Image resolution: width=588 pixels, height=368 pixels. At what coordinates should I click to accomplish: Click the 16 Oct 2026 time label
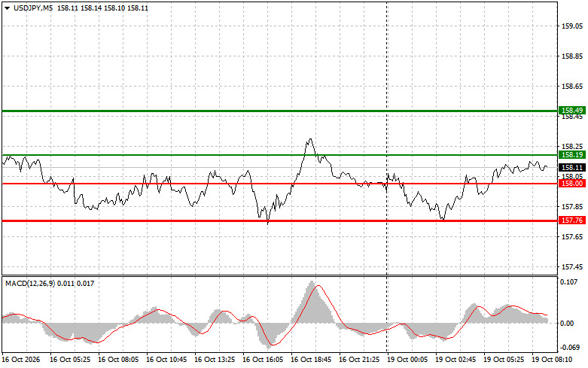point(20,360)
